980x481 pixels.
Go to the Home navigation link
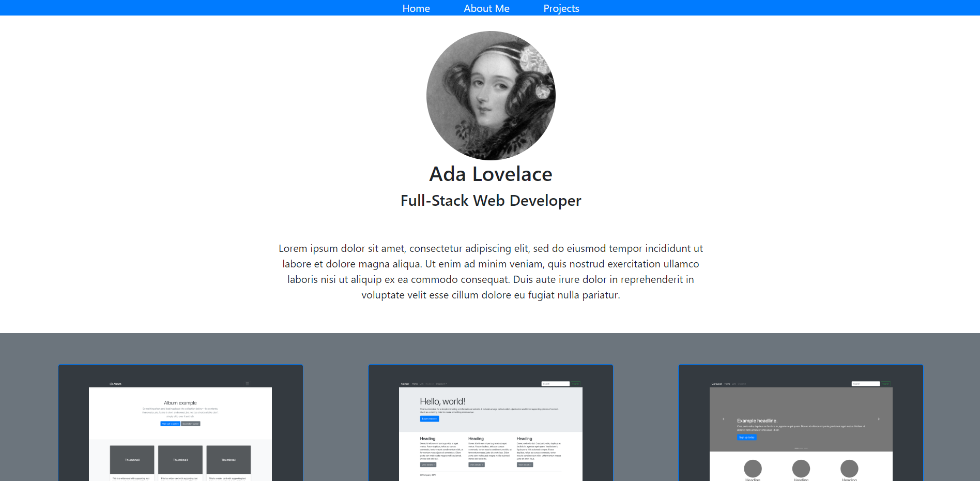coord(416,8)
